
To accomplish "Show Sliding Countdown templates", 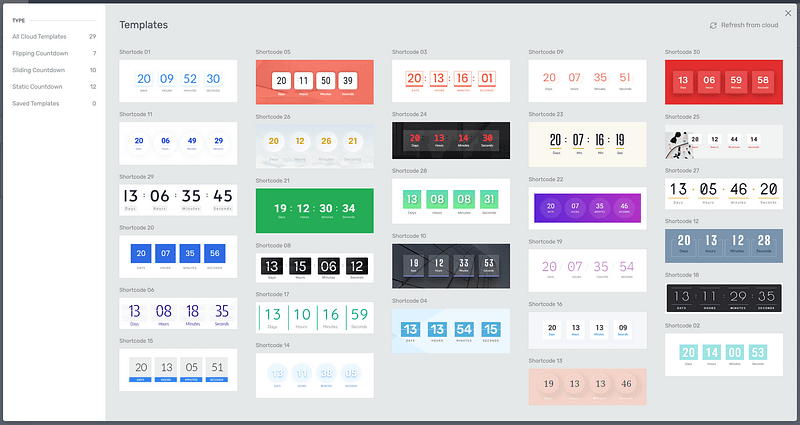I will (37, 70).
